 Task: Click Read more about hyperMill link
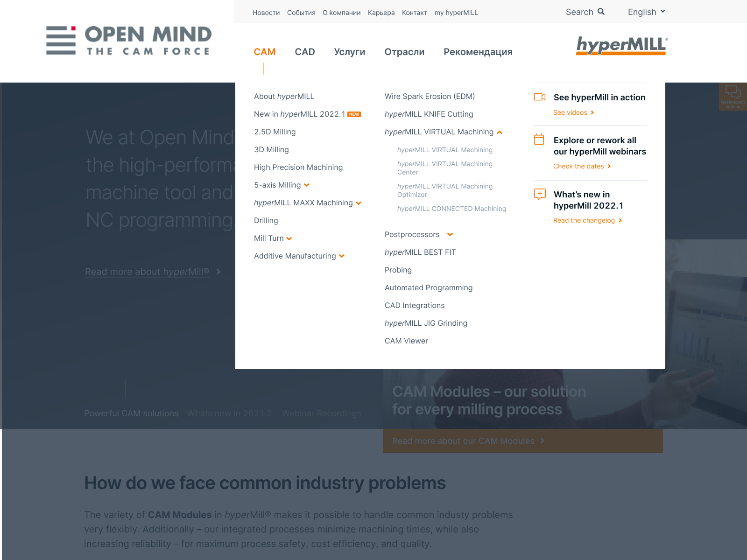tap(153, 272)
